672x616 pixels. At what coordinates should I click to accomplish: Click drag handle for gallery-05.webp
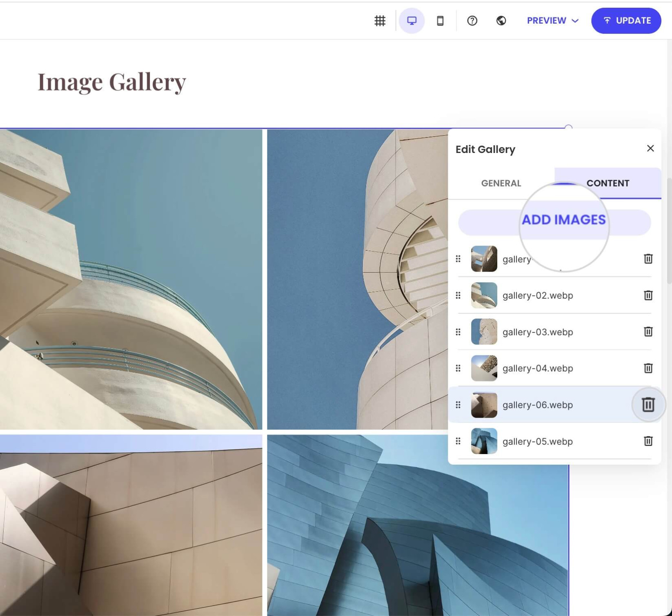pyautogui.click(x=458, y=441)
